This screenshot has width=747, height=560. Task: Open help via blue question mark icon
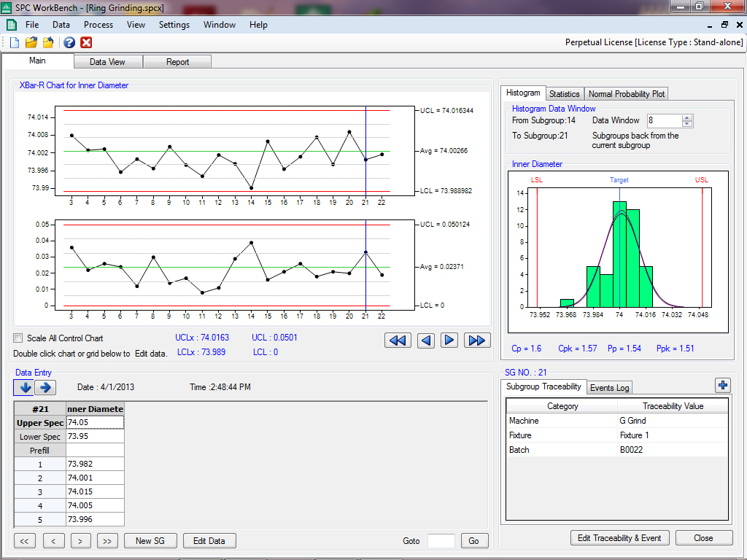[69, 42]
